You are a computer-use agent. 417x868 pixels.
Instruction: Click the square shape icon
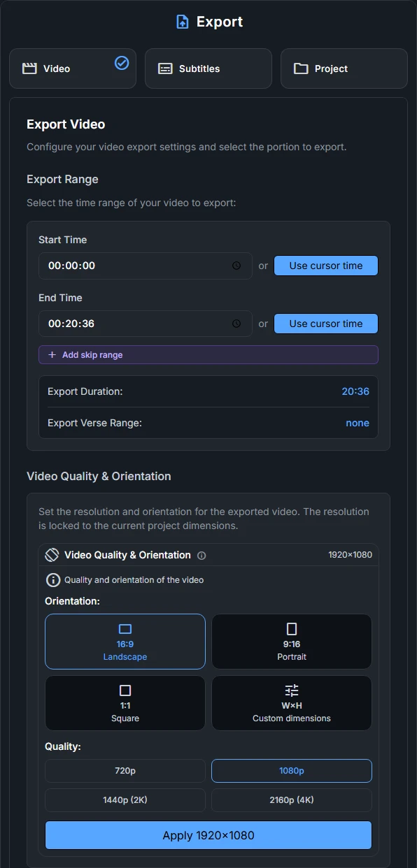click(125, 690)
